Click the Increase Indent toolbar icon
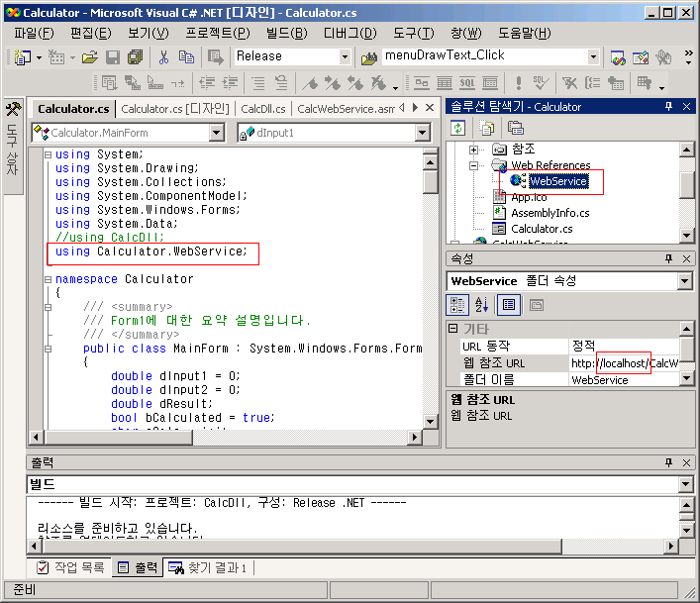This screenshot has height=603, width=700. point(231,83)
